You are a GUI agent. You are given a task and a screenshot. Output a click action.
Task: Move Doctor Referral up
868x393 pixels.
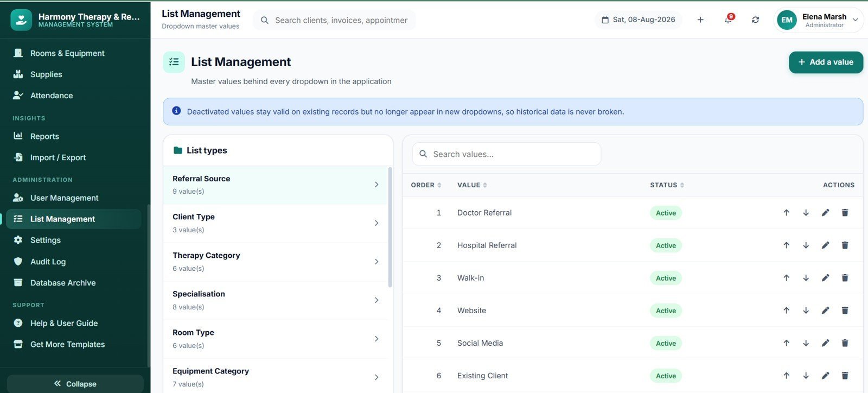(786, 213)
